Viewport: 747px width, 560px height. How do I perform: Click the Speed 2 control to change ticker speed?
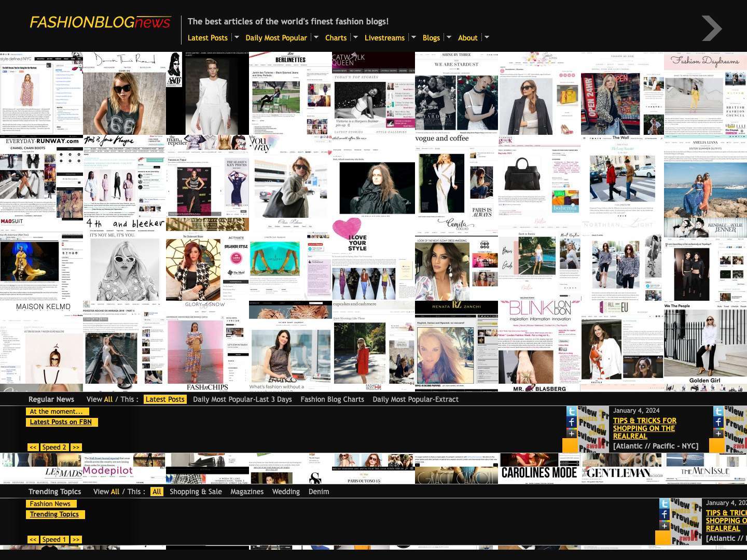[x=54, y=447]
